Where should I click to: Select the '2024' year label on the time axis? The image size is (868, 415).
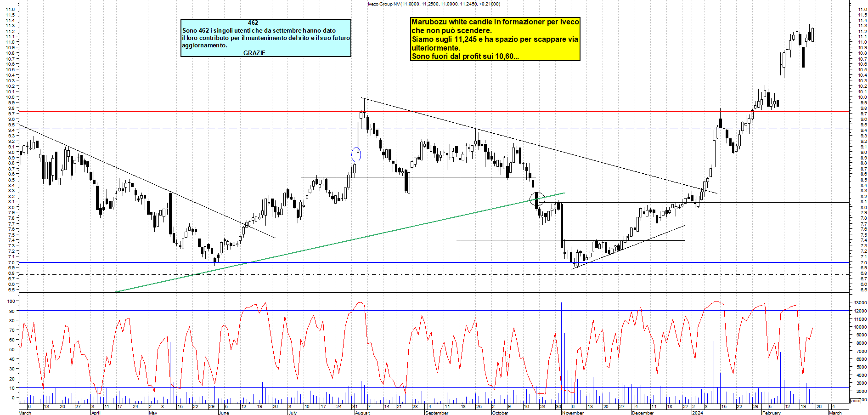pyautogui.click(x=697, y=413)
